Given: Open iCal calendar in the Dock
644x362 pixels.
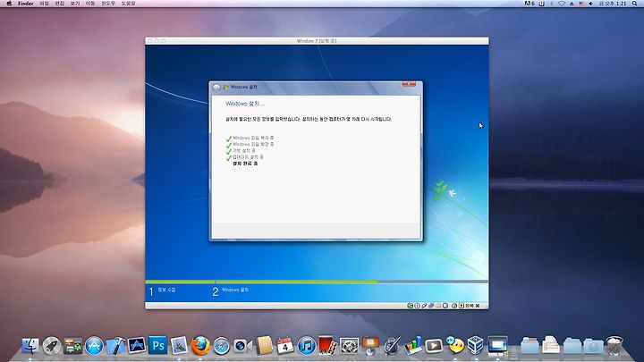Looking at the screenshot, I should [x=284, y=346].
